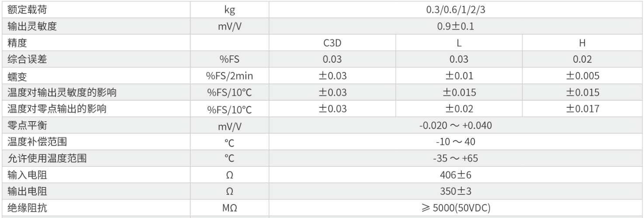644x218 pixels.
Task: Select the 0.3/0.6/1/2/3 rated load value
Action: coord(456,10)
